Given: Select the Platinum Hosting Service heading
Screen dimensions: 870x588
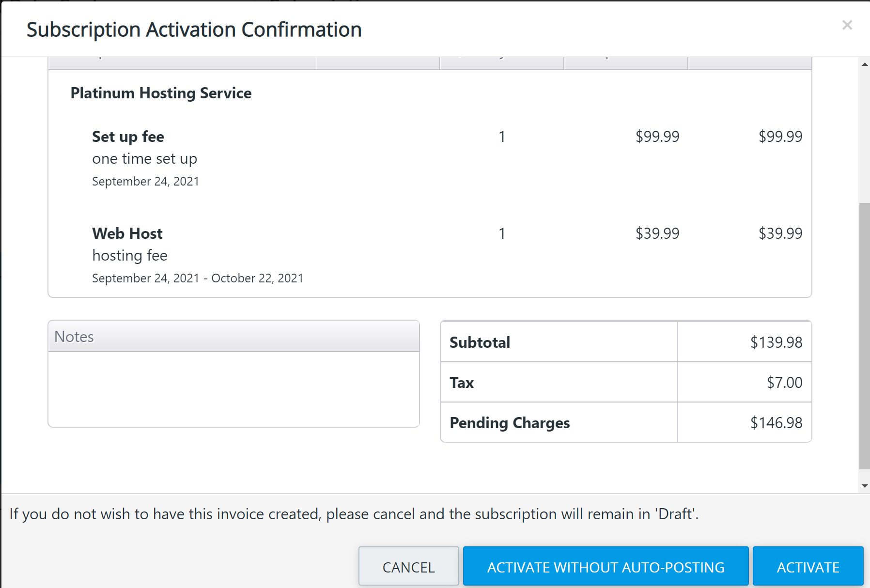Looking at the screenshot, I should point(161,93).
